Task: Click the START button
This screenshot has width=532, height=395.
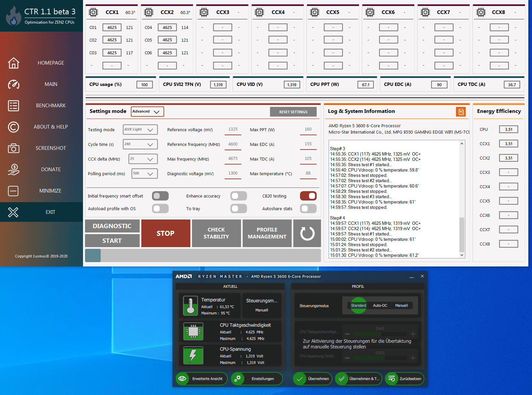Action: (112, 240)
